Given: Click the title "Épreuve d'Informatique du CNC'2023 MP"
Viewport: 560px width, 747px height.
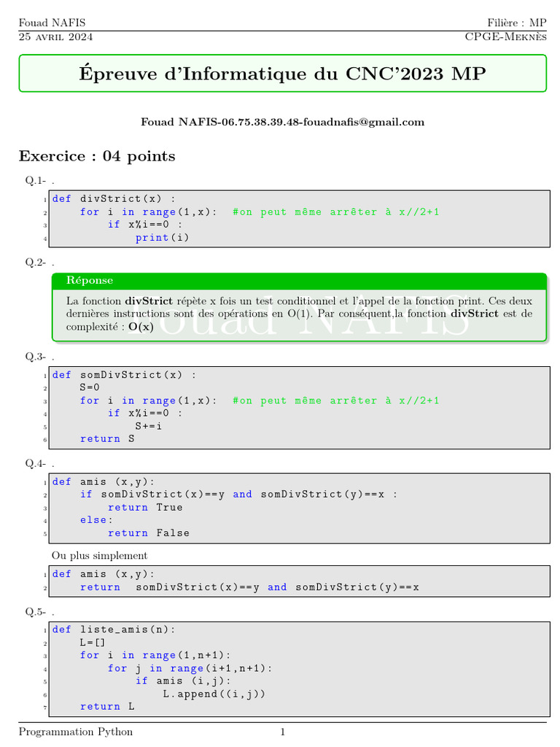Looking at the screenshot, I should (281, 74).
